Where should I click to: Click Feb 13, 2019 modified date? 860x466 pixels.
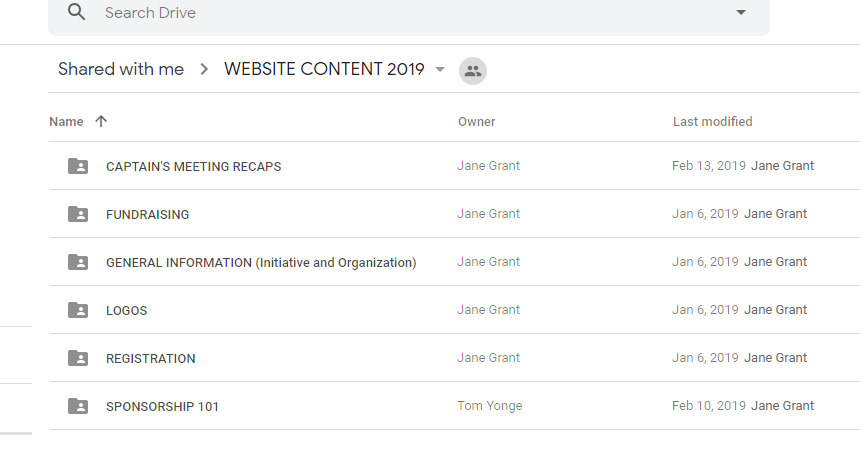pos(709,166)
